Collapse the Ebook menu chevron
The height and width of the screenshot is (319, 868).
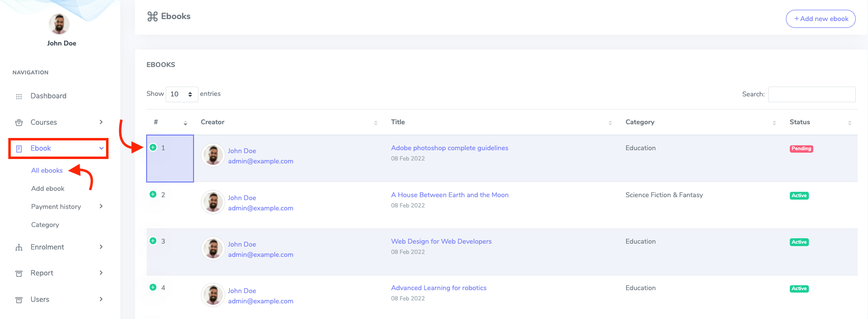[101, 148]
